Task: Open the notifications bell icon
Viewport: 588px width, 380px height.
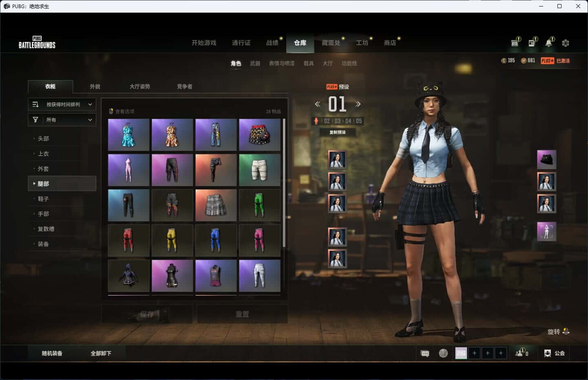Action: (549, 43)
